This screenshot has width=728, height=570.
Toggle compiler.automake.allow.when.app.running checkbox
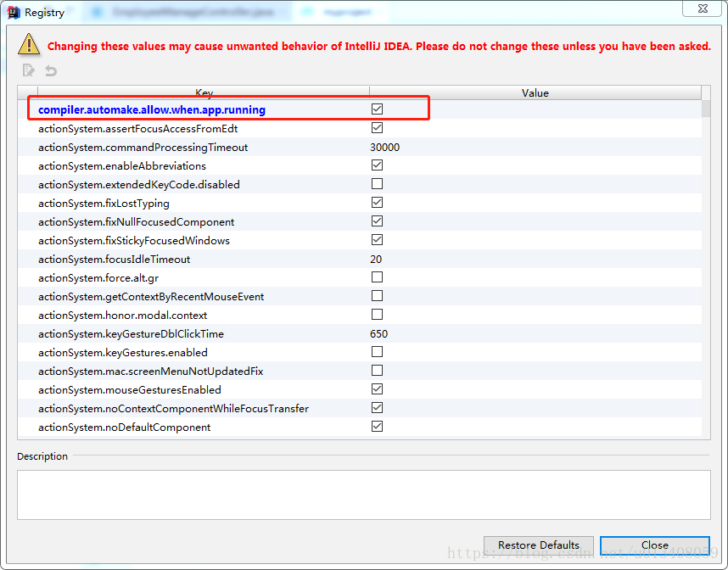click(377, 109)
